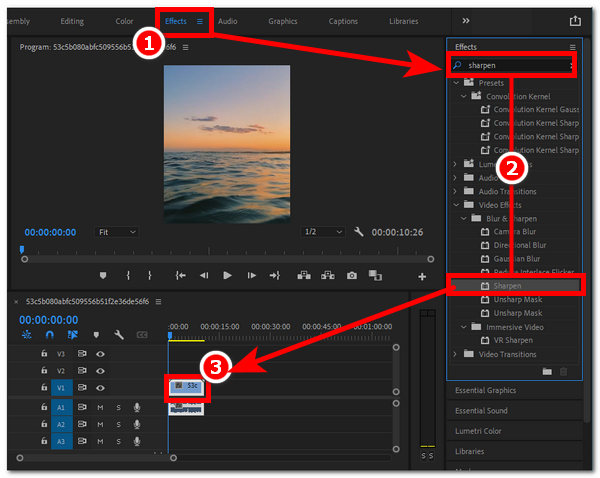Toggle lock on track V2

[44, 371]
